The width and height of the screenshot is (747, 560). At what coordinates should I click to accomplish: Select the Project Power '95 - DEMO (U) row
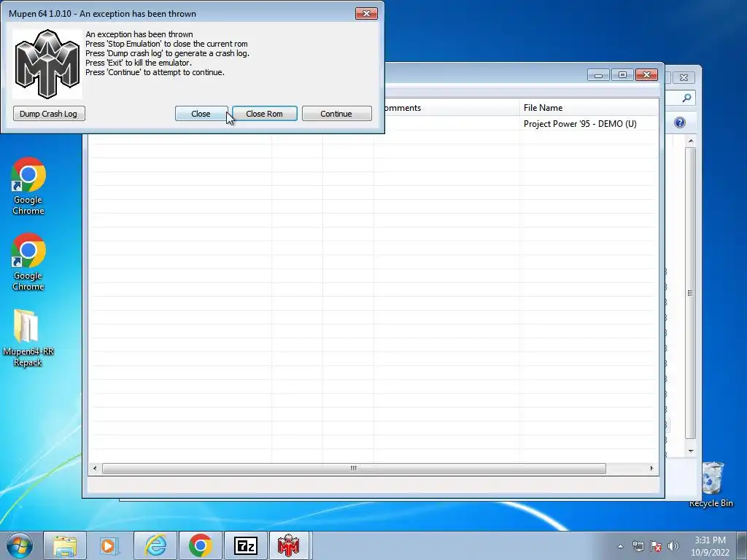[x=374, y=124]
